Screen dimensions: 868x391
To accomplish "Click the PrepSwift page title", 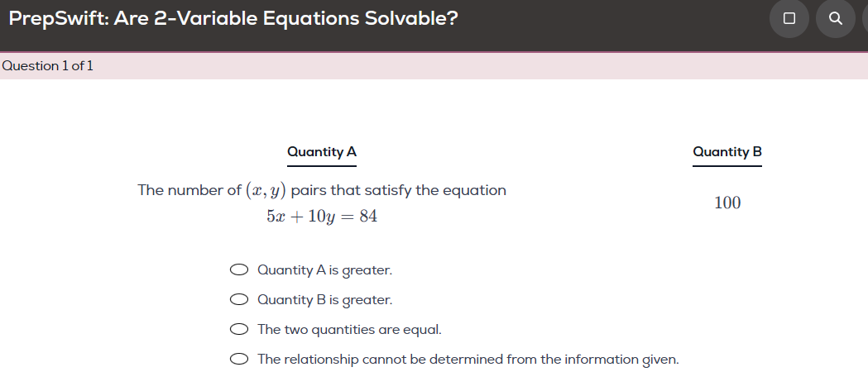I will [x=233, y=18].
